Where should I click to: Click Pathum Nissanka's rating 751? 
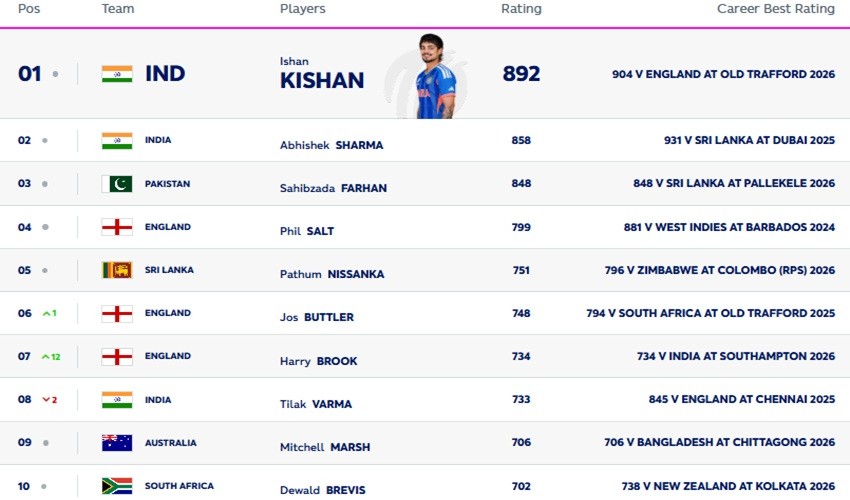[521, 270]
